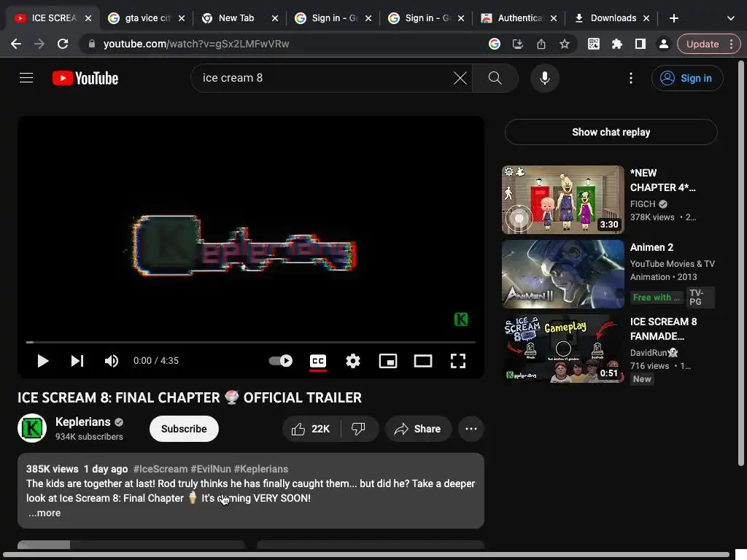Reload the current page
The image size is (747, 560).
63,44
